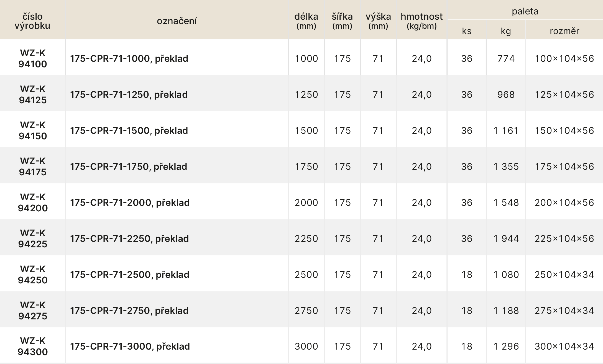Screen dimensions: 603x364
Task: Click pallet size 125×104×56
Action: (x=564, y=95)
